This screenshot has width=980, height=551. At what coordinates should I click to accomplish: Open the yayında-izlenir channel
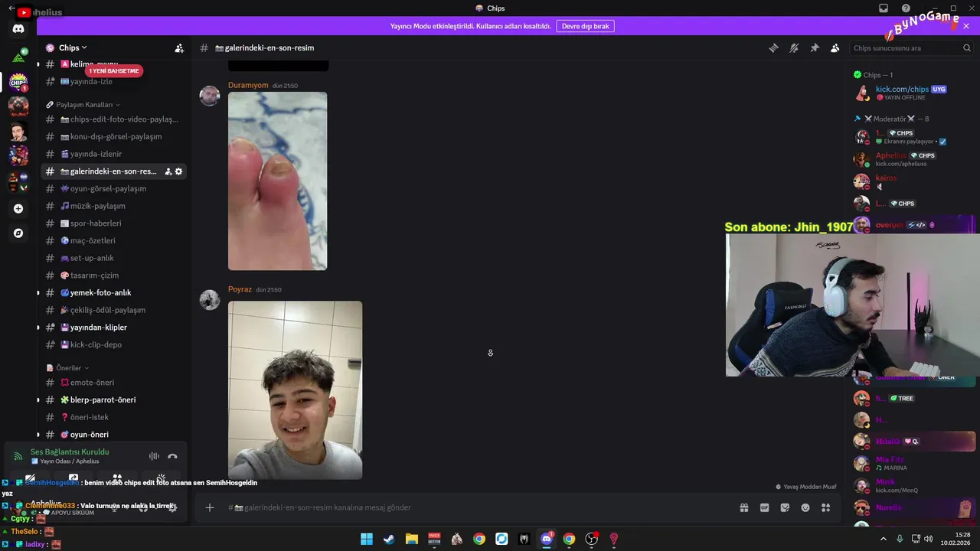click(113, 154)
